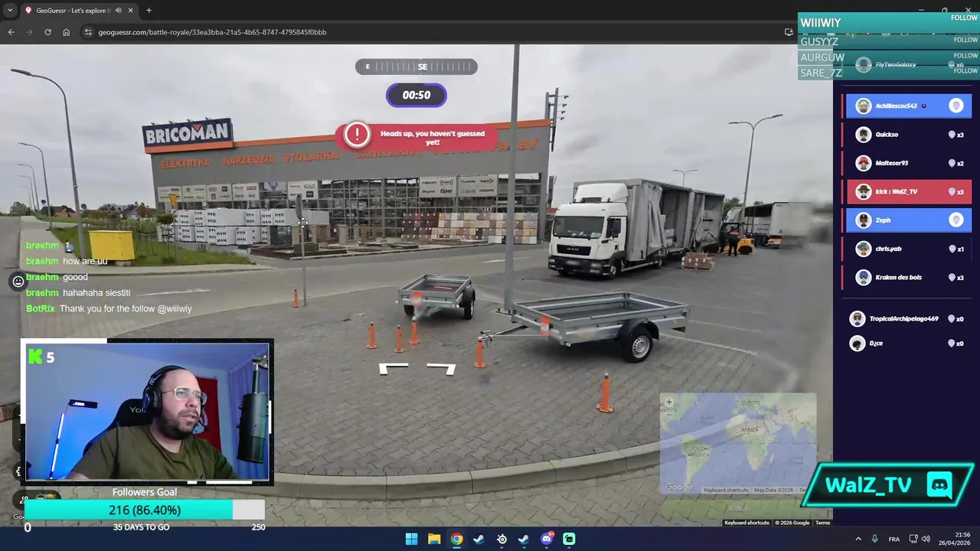Click the compass heading bar
The height and width of the screenshot is (551, 980).
pyautogui.click(x=416, y=67)
